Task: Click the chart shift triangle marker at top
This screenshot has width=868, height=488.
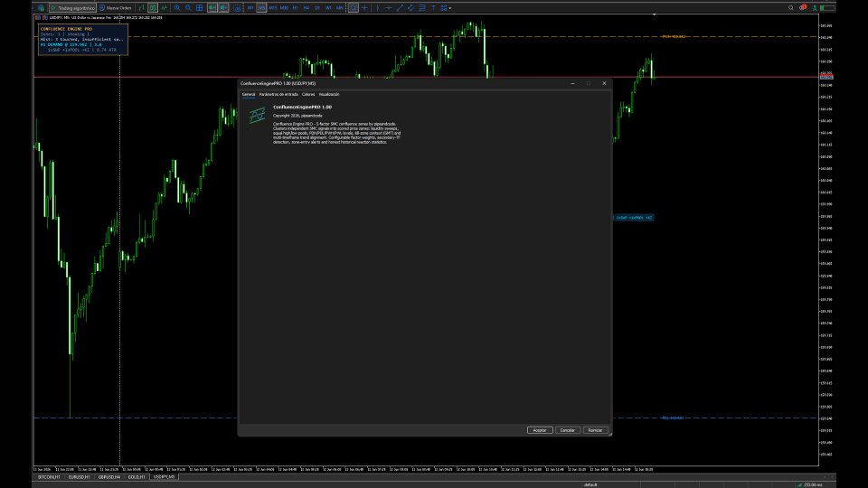Action: pyautogui.click(x=655, y=15)
